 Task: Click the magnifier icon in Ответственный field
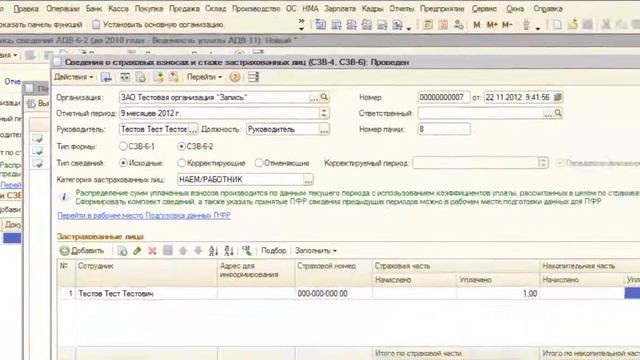click(558, 113)
